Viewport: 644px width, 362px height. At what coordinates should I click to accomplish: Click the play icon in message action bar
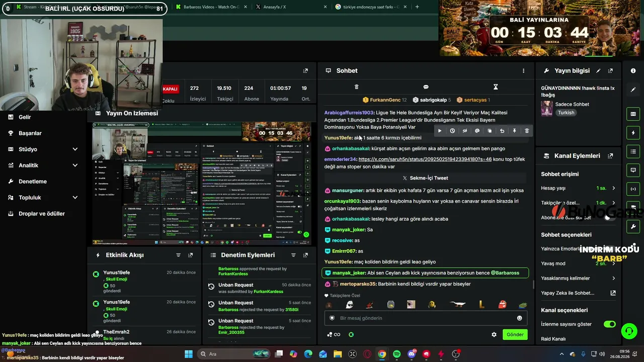(x=440, y=131)
